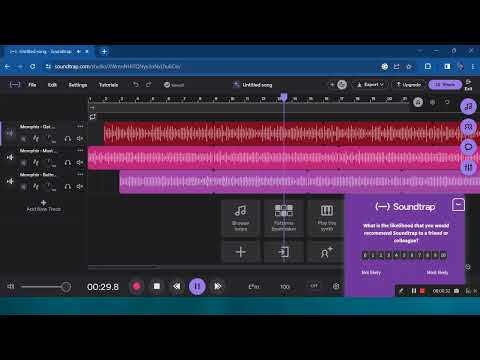Click the Upgrade button
Viewport: 480px width, 360px height.
click(409, 85)
